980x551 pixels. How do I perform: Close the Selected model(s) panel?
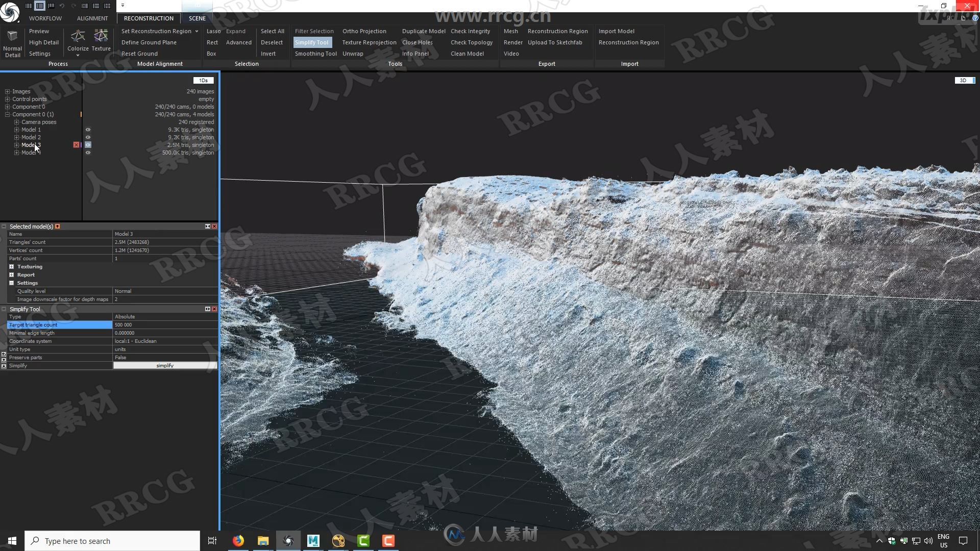coord(214,226)
